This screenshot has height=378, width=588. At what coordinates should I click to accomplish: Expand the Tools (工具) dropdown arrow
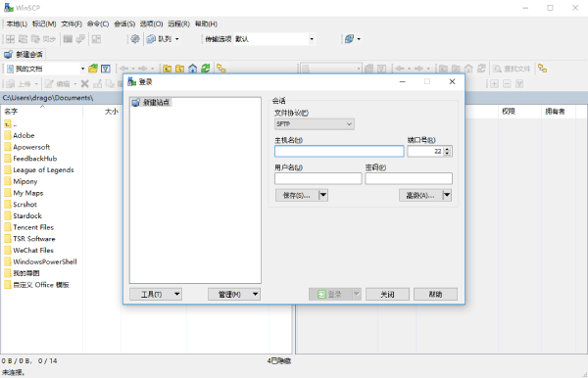click(177, 294)
